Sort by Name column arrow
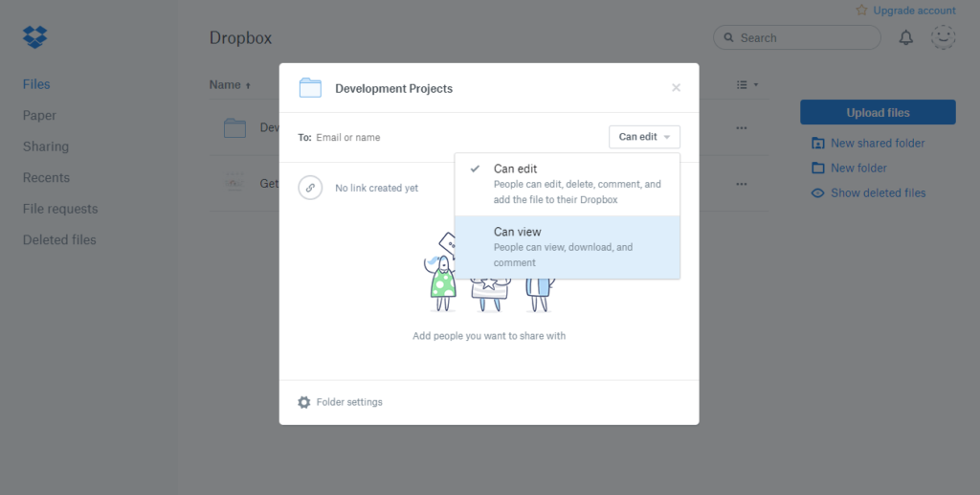The image size is (980, 495). 248,85
